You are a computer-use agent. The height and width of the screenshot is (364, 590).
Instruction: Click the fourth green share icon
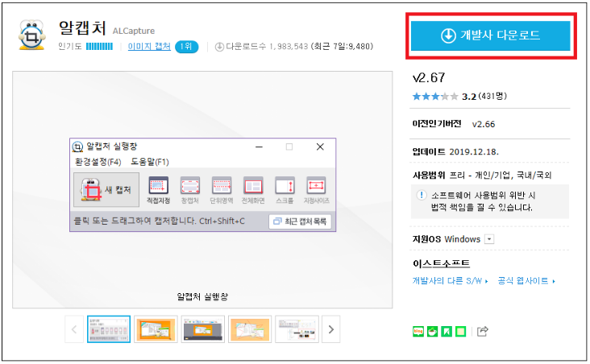[460, 331]
